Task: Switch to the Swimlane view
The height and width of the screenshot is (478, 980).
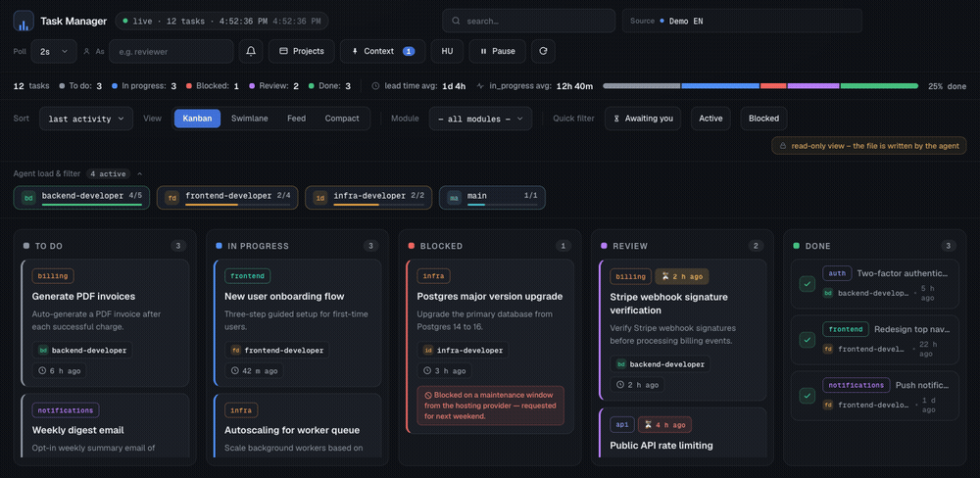Action: coord(249,119)
